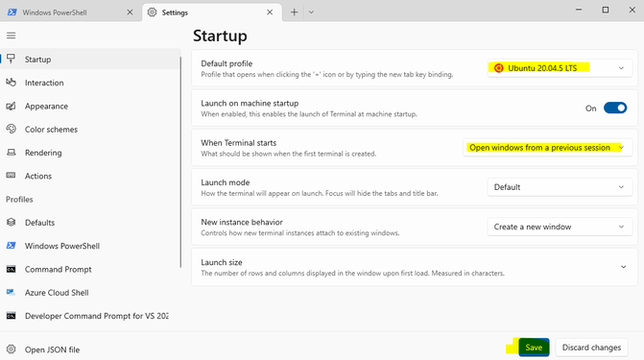
Task: Click the Azure Cloud Shell profile icon
Action: click(12, 292)
